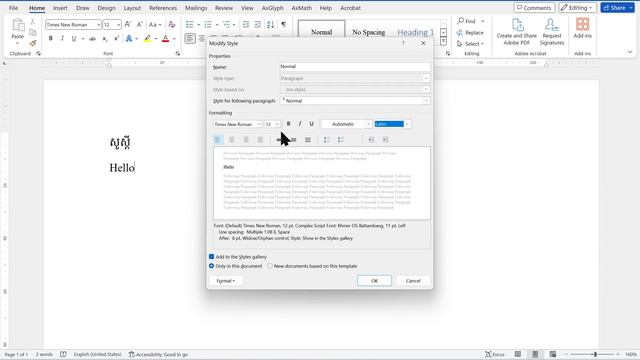Screen dimensions: 640x360
Task: Click Find in Editing group
Action: [467, 21]
